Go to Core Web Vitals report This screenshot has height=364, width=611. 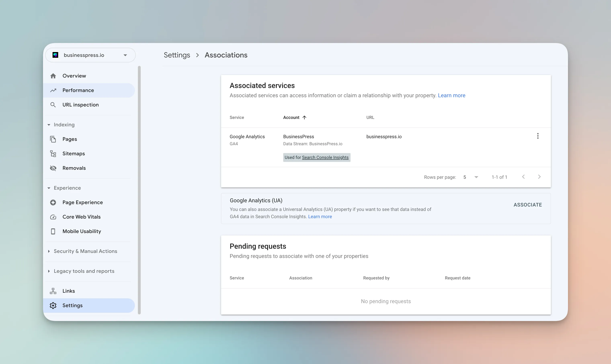[x=89, y=217]
